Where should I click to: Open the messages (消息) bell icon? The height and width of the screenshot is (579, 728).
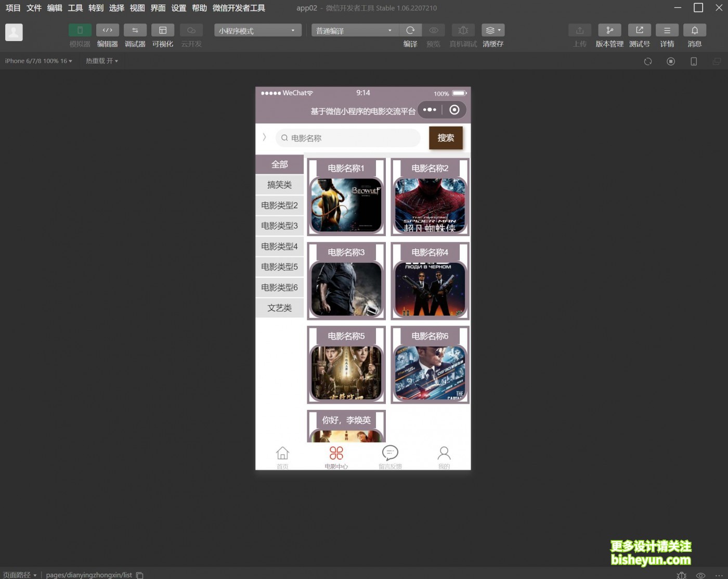[x=695, y=30]
